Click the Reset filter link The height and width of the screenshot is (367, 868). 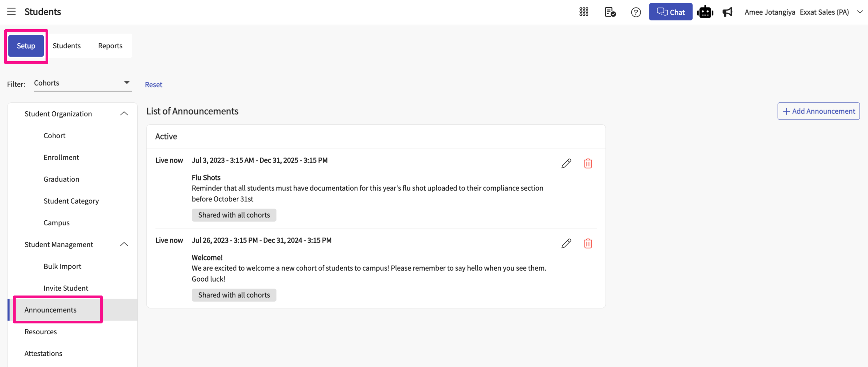tap(153, 84)
